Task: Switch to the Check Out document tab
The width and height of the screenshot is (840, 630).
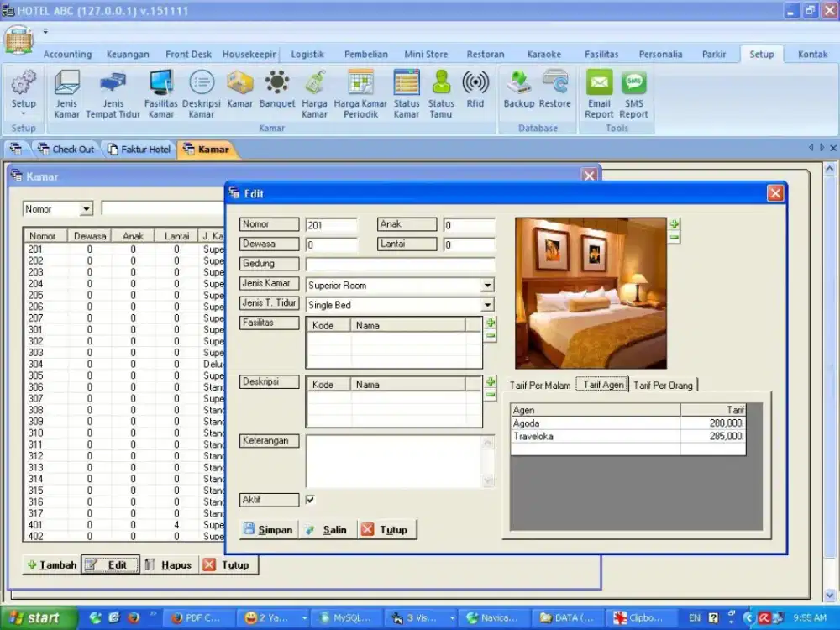Action: tap(66, 150)
